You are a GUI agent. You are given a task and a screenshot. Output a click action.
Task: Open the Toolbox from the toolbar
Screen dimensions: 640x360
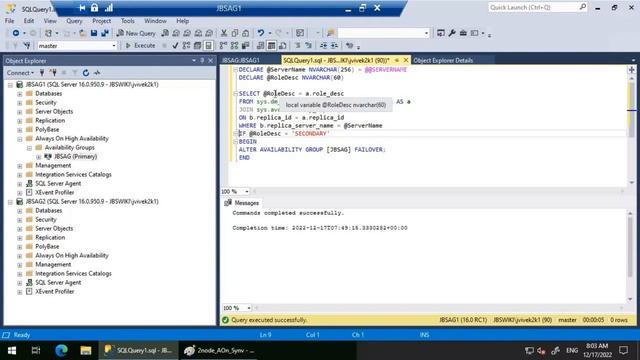[463, 33]
